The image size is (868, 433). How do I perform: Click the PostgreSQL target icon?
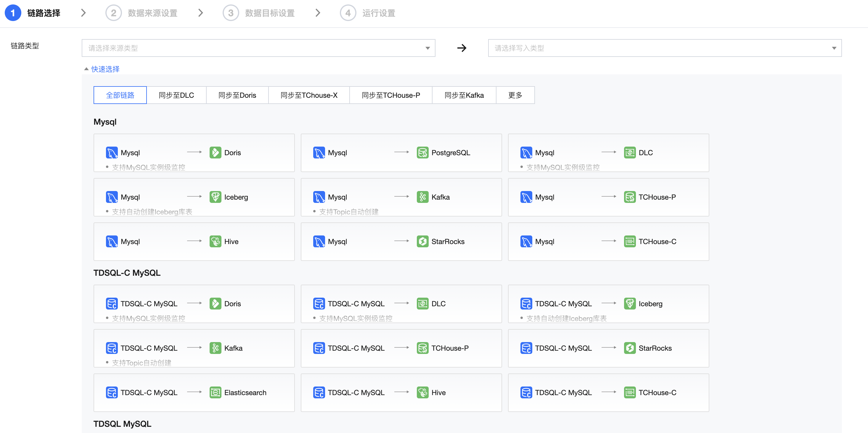(422, 153)
